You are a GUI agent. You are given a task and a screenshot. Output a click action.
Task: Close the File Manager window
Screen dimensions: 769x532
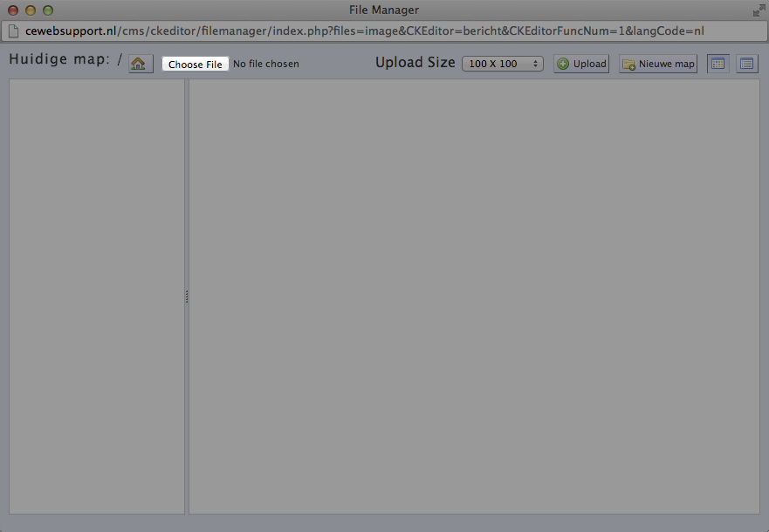pyautogui.click(x=13, y=10)
